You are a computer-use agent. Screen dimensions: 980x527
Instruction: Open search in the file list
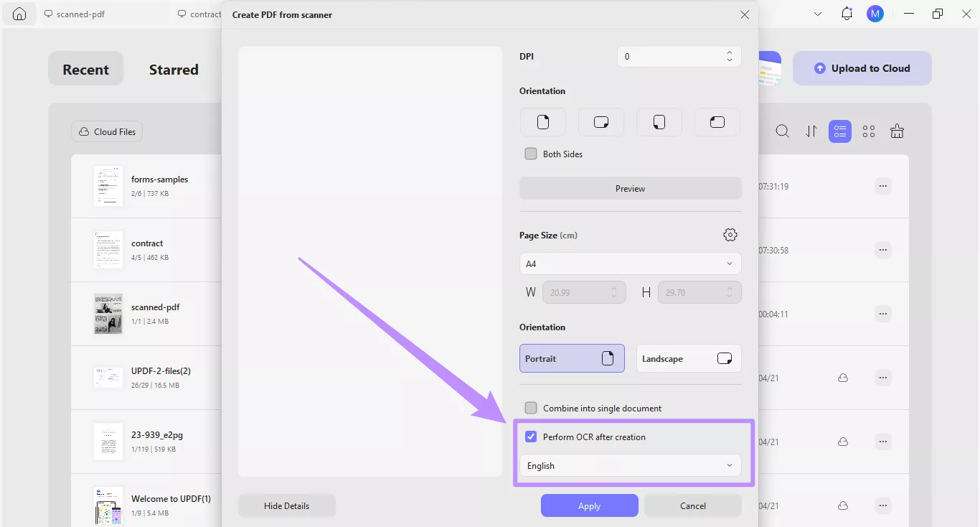click(x=782, y=131)
